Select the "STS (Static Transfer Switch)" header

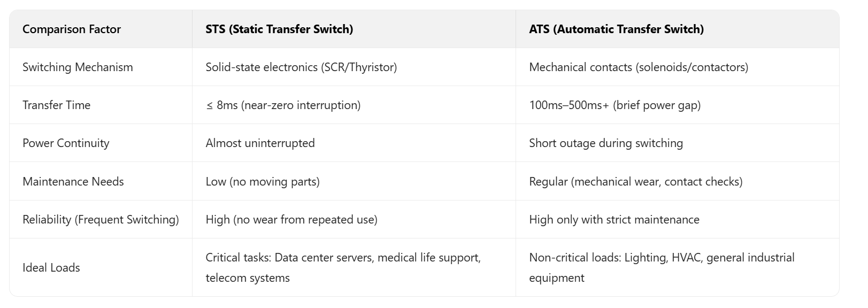tap(279, 29)
